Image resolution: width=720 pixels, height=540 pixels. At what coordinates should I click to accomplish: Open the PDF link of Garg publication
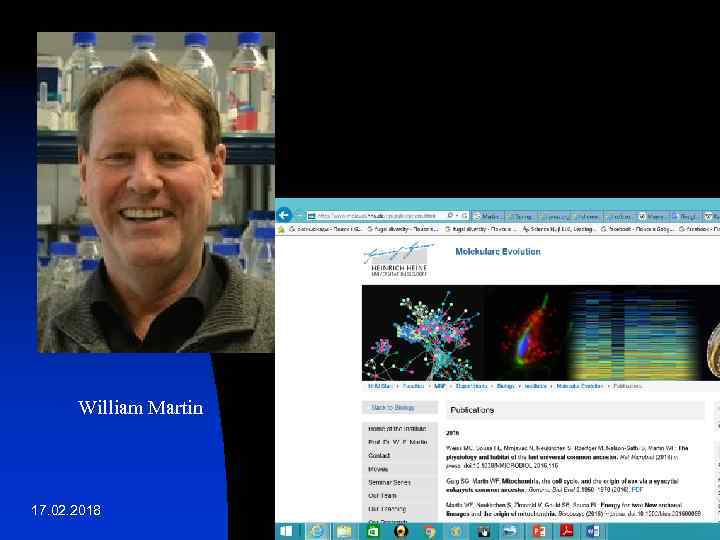tap(637, 490)
